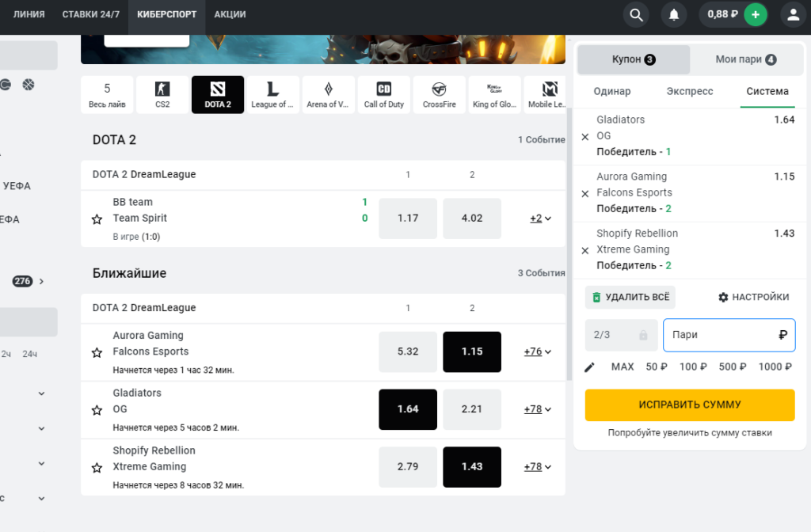Expand the 276 counter chevron in sidebar
The height and width of the screenshot is (532, 811).
[41, 281]
